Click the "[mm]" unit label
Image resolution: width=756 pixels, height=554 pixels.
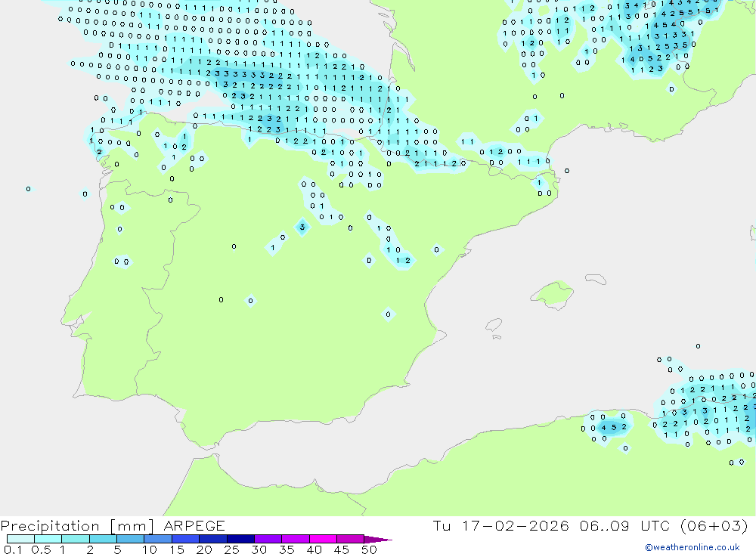point(132,526)
